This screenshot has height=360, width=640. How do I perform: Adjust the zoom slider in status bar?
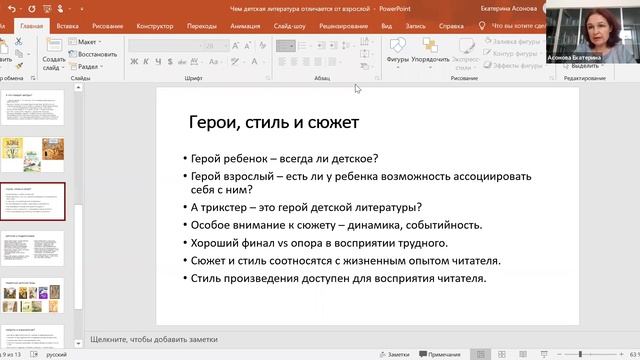(x=590, y=354)
